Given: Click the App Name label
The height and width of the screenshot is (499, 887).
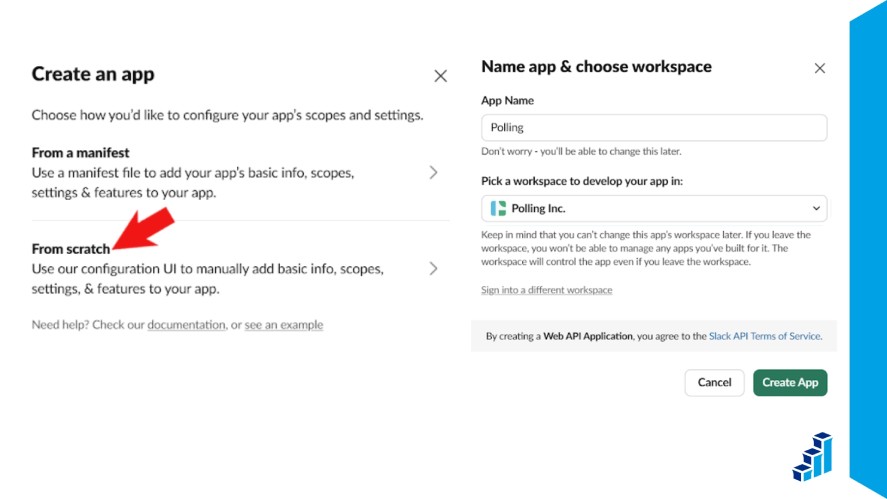Looking at the screenshot, I should (x=507, y=101).
